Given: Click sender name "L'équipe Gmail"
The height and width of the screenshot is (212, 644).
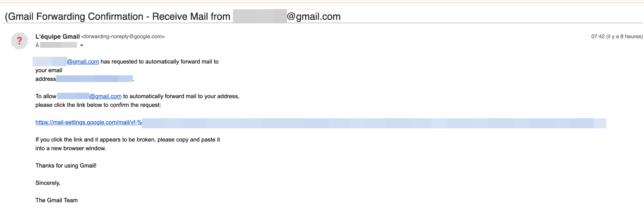Looking at the screenshot, I should click(x=57, y=37).
